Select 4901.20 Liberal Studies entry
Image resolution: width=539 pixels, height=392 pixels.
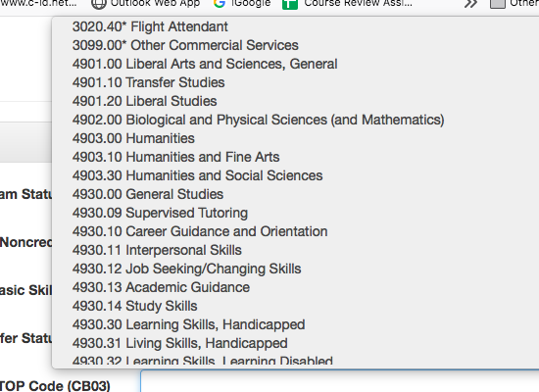point(296,101)
